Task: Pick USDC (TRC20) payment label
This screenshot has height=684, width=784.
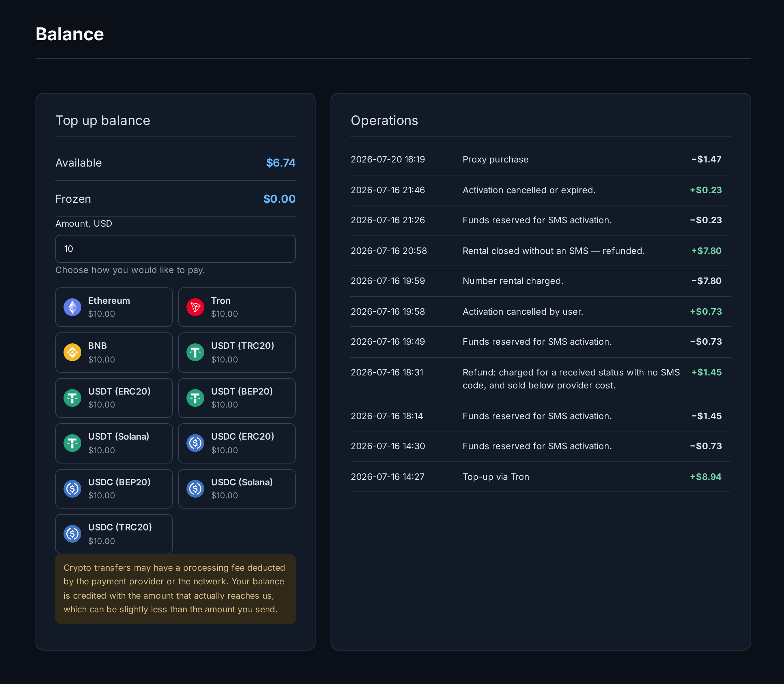Action: point(120,527)
